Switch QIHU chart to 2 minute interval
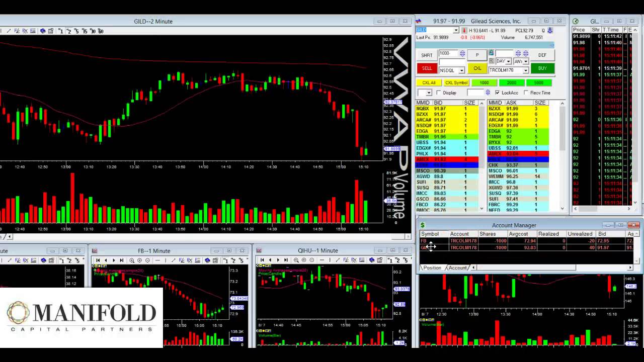Image resolution: width=644 pixels, height=362 pixels. click(397, 260)
